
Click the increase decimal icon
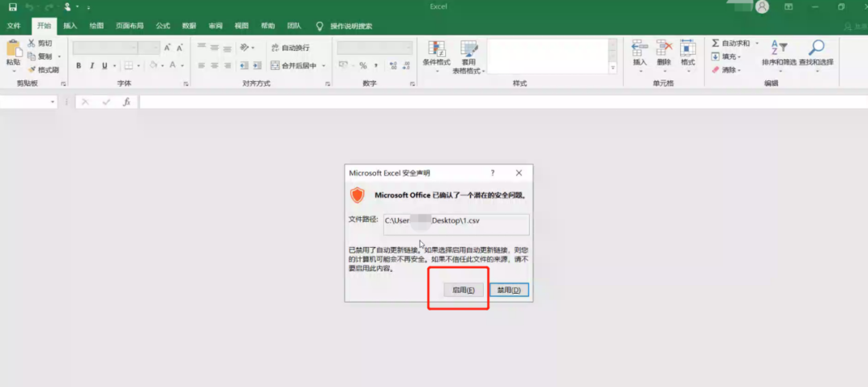394,65
